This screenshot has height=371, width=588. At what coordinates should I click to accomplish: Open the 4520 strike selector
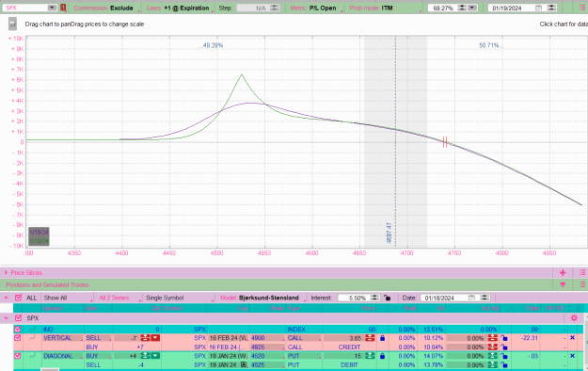[x=267, y=356]
